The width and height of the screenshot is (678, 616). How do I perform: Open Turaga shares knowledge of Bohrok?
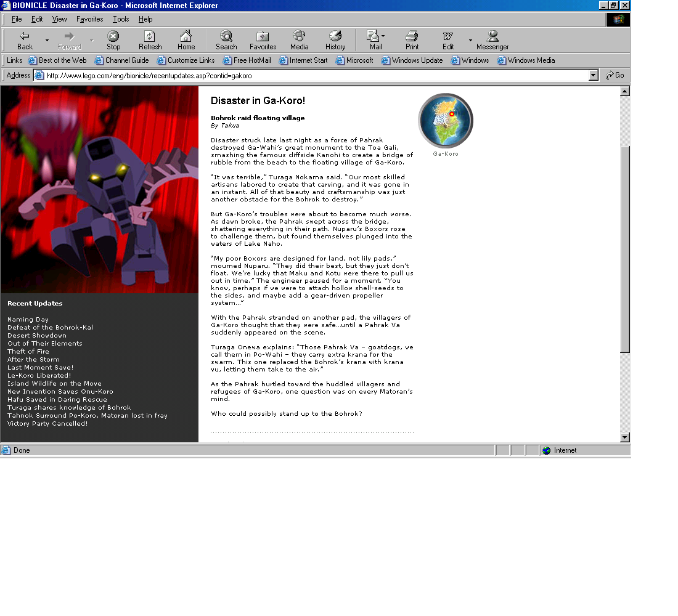tap(69, 407)
